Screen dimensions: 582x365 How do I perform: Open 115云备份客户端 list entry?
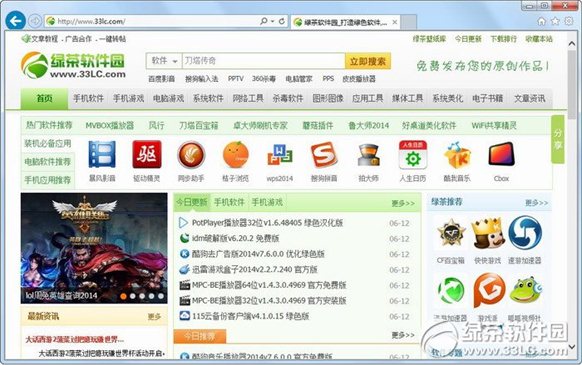click(x=251, y=316)
